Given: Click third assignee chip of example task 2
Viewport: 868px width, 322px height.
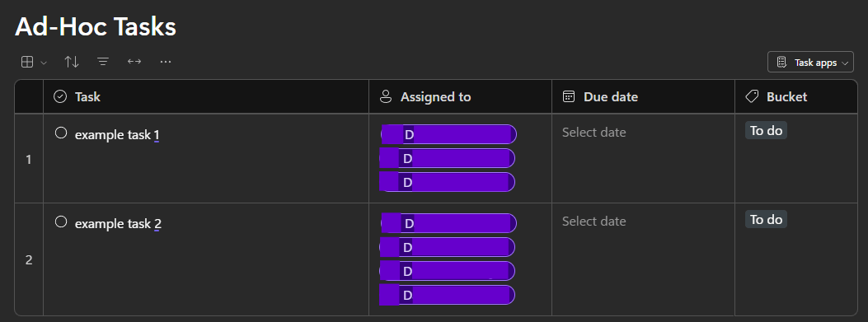Looking at the screenshot, I should point(448,271).
